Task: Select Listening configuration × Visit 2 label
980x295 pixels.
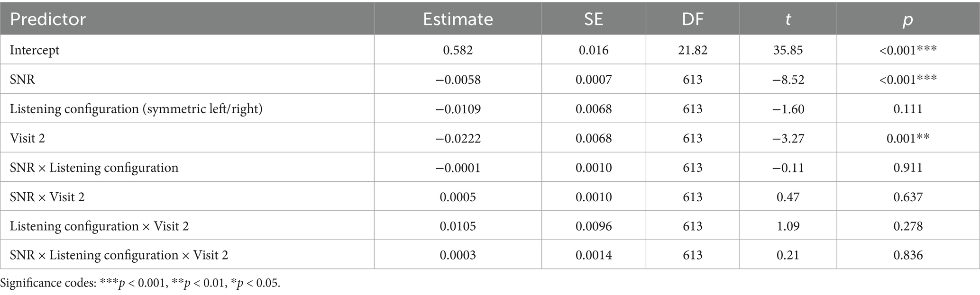Action: (x=99, y=226)
